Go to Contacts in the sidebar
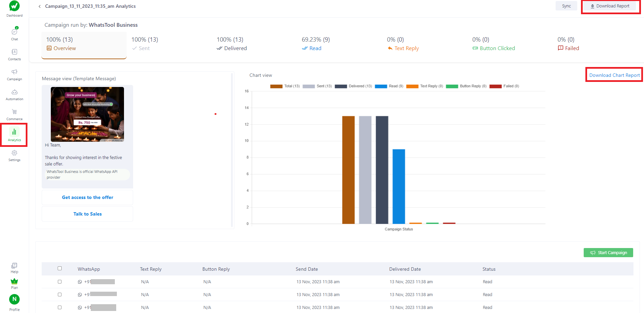The height and width of the screenshot is (313, 644). click(x=14, y=54)
